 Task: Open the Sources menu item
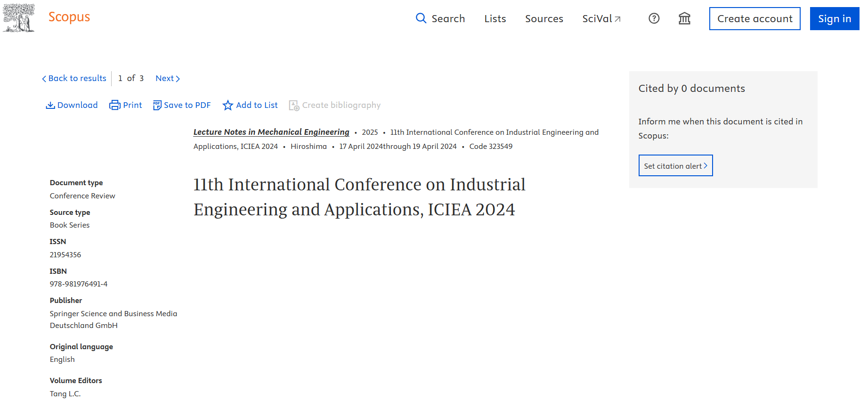[x=544, y=19]
